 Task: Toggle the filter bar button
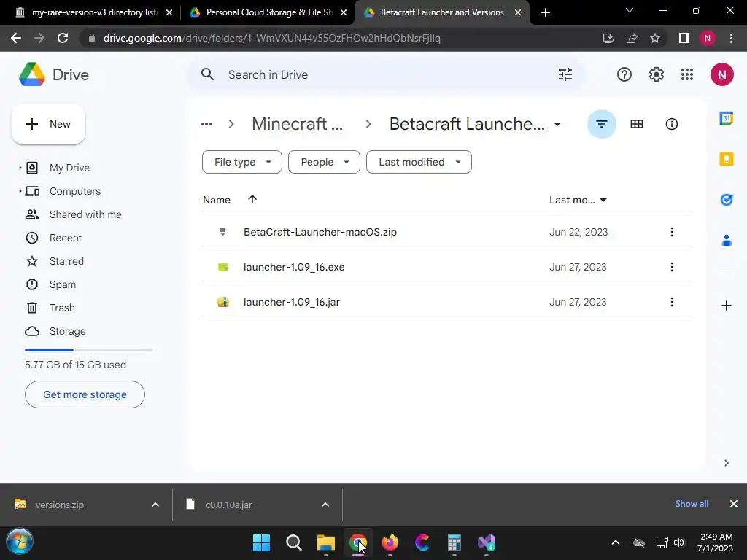(602, 124)
